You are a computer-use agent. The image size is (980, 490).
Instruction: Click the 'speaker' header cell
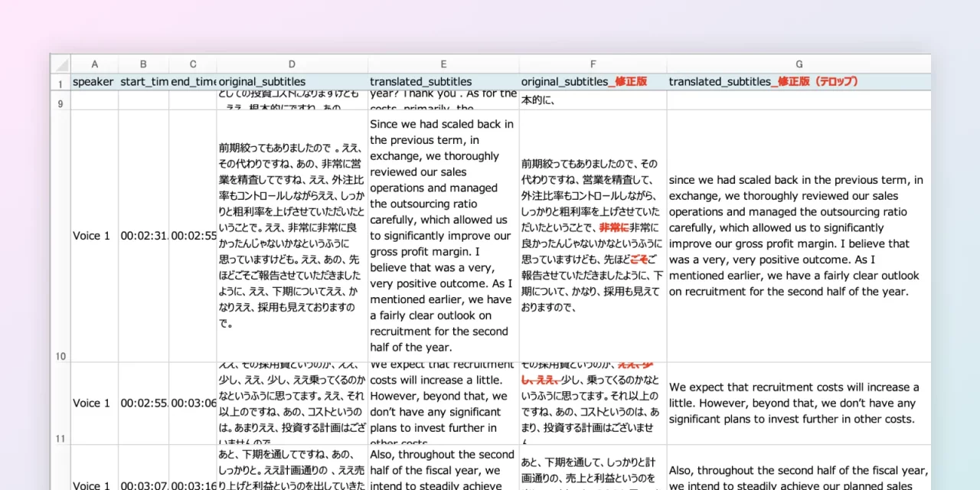pyautogui.click(x=93, y=82)
